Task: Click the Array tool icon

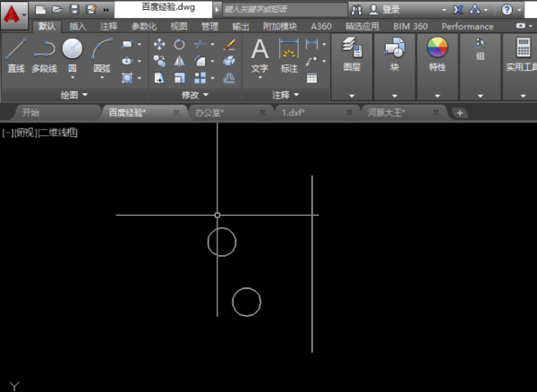Action: pos(200,78)
